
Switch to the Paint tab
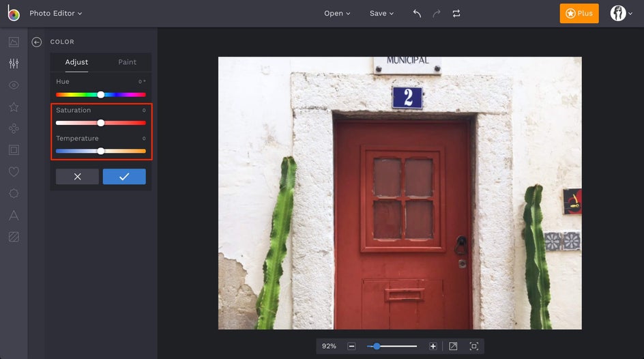click(x=127, y=62)
